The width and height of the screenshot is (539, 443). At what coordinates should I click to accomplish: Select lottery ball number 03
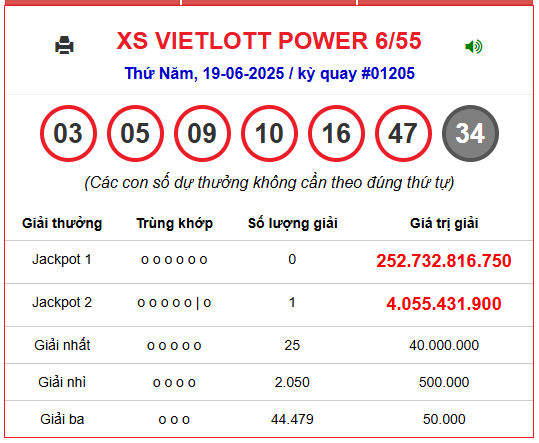(68, 133)
